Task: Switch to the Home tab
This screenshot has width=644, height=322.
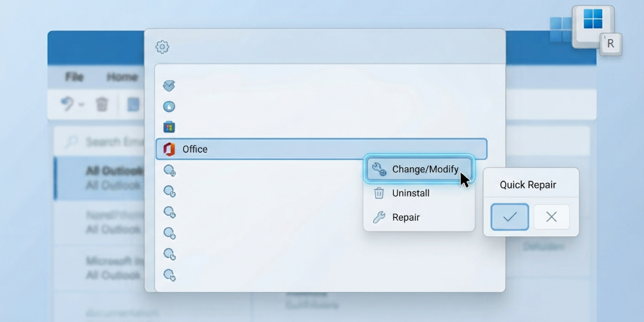Action: pyautogui.click(x=122, y=77)
